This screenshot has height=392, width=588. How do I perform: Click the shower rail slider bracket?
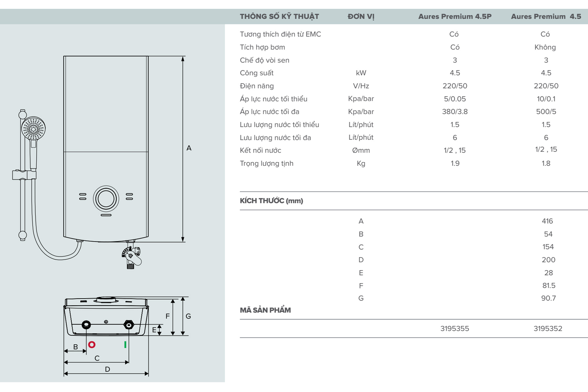[24, 175]
